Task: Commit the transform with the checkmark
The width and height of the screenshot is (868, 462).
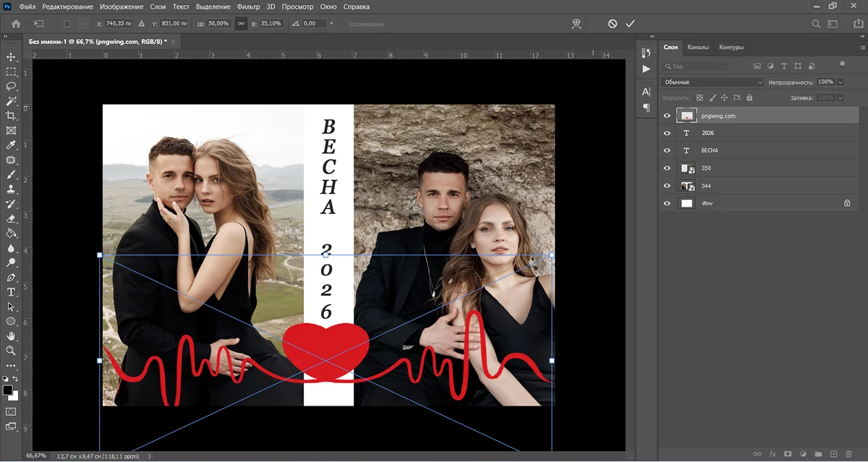Action: 630,24
